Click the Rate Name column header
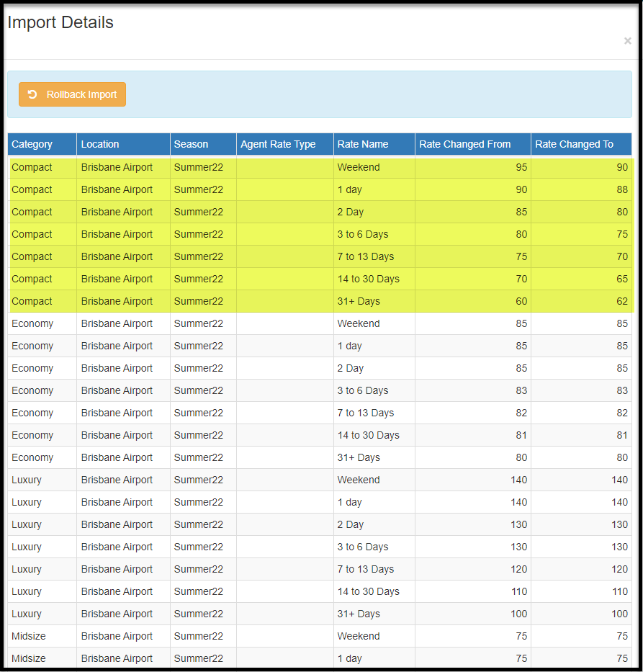Image resolution: width=643 pixels, height=672 pixels. [374, 144]
